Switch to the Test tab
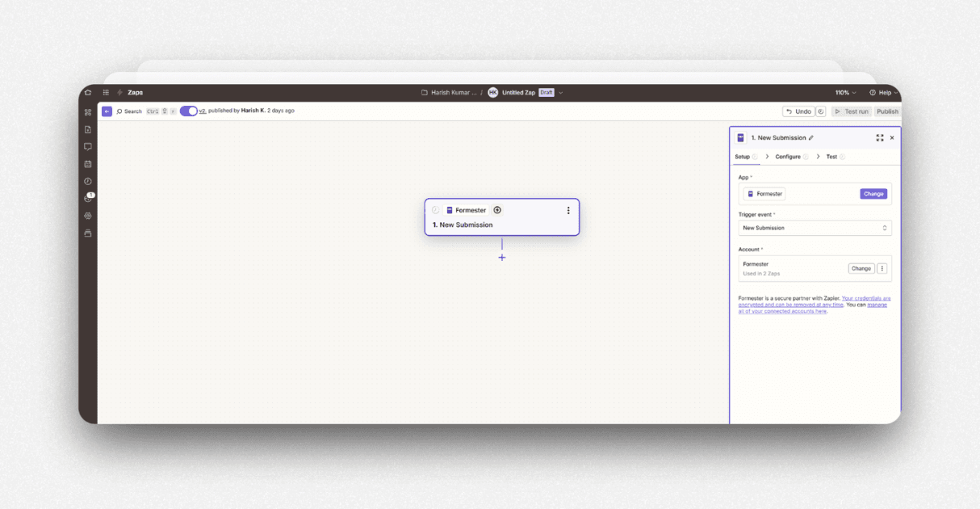The width and height of the screenshot is (980, 509). [836, 157]
